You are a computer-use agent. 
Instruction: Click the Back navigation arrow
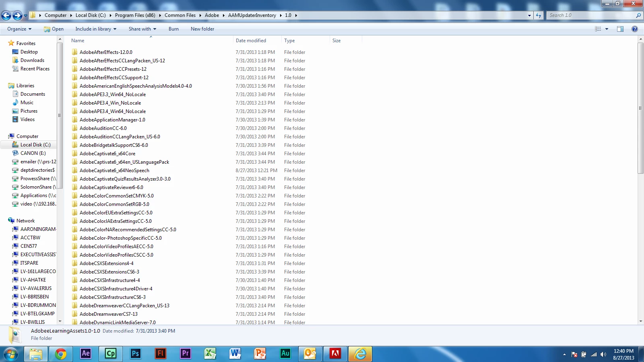tap(6, 15)
